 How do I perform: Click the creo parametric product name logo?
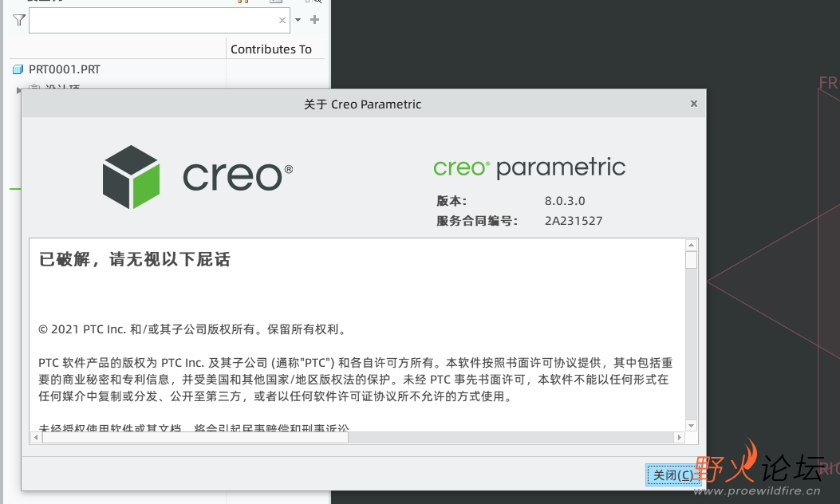pos(529,168)
